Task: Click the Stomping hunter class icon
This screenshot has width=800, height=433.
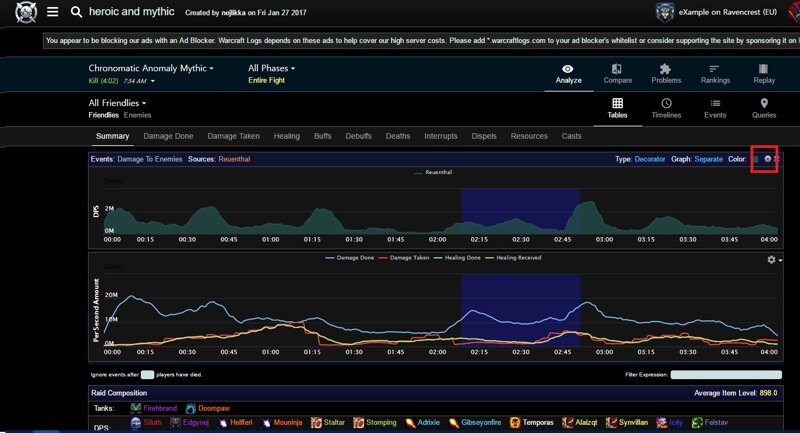Action: click(359, 422)
